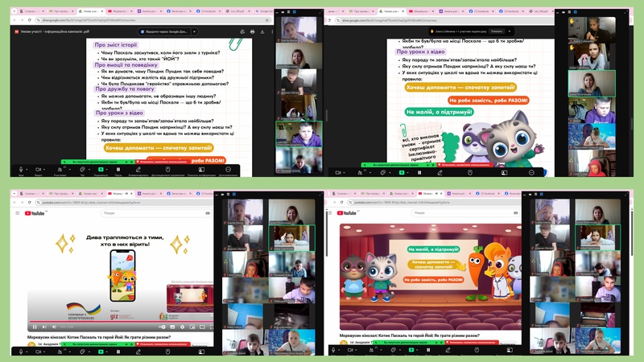Open YouTube guide menu, 'Дива трапляються' capture
Screen dimensions: 644x362
coord(17,213)
